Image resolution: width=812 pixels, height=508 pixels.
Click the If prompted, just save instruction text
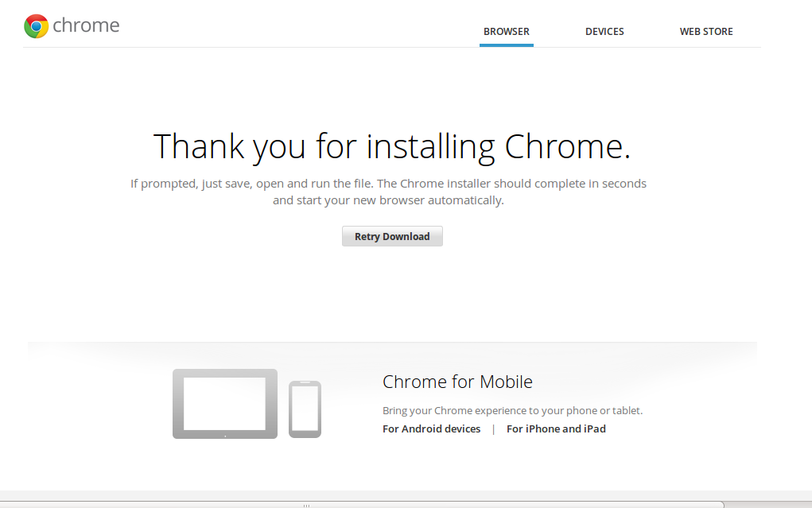point(388,192)
